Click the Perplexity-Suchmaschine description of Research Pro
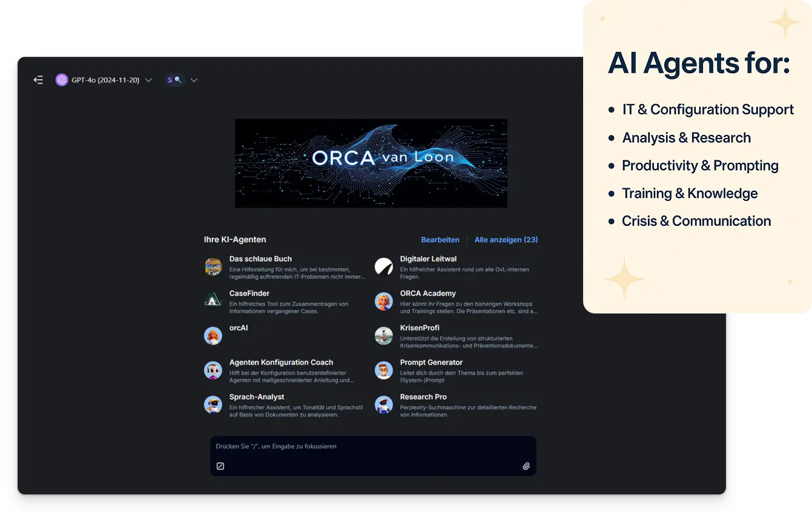The image size is (812, 512). [x=468, y=411]
